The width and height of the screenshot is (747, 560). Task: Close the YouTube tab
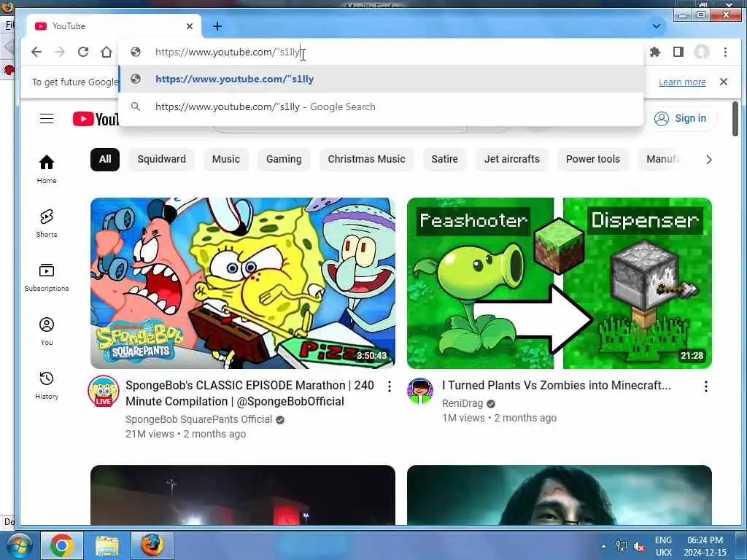click(190, 26)
